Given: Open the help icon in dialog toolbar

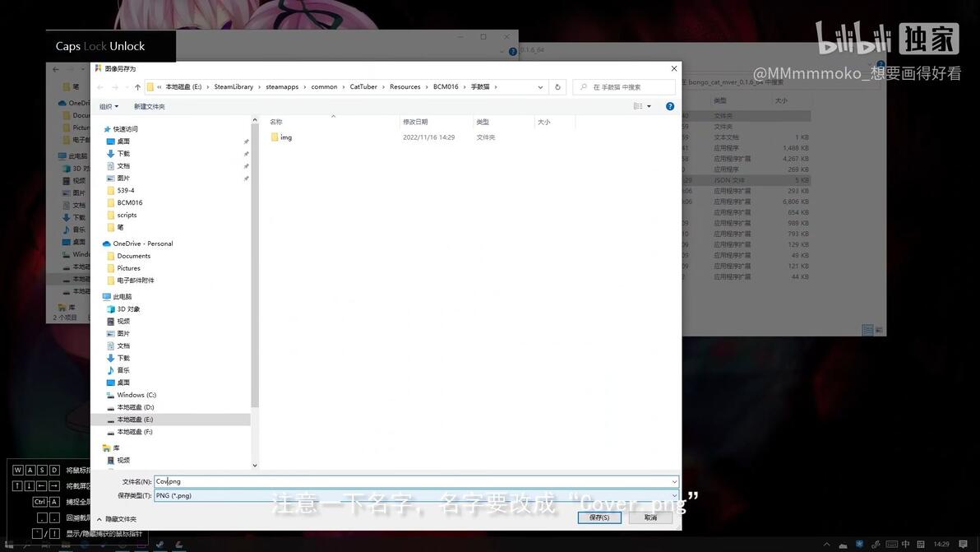Looking at the screenshot, I should [x=670, y=106].
